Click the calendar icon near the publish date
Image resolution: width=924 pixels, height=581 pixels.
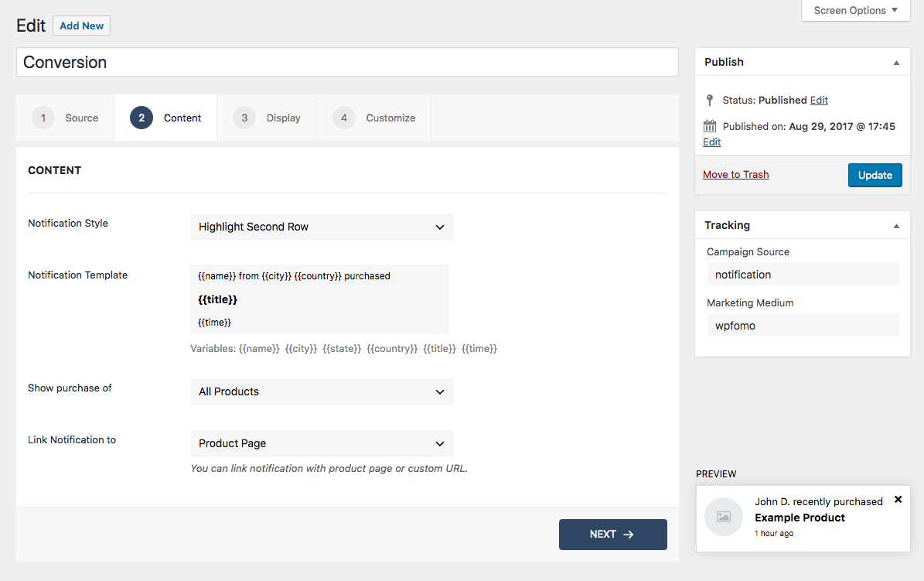[710, 125]
